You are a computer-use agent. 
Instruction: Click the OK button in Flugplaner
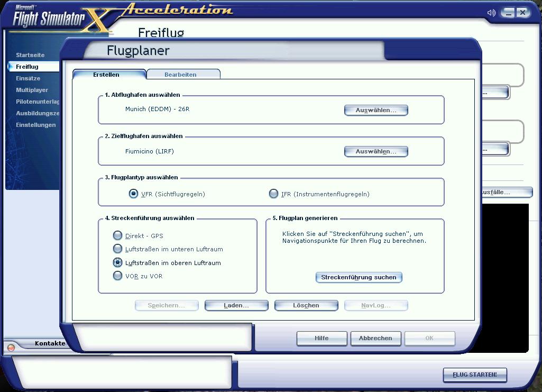[x=430, y=339]
